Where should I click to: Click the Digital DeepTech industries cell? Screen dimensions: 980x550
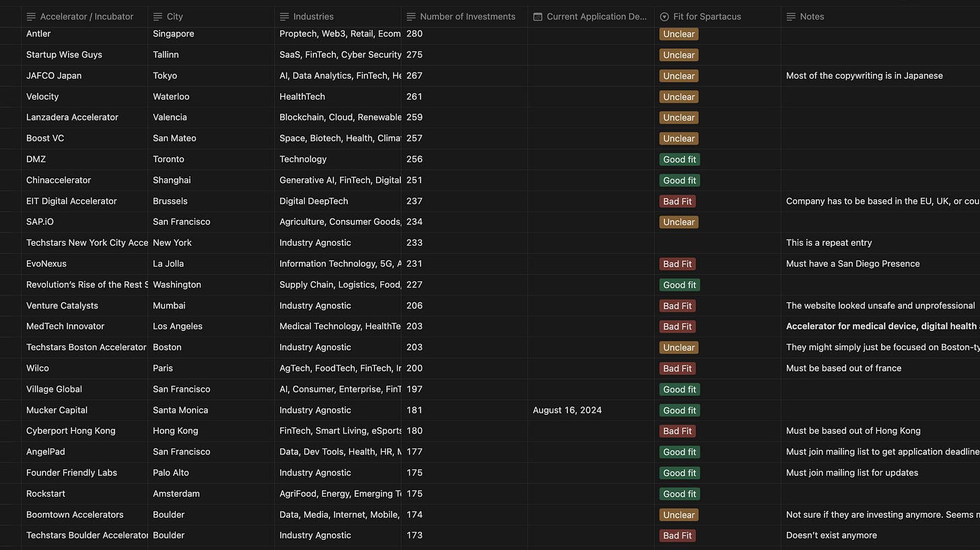(337, 201)
